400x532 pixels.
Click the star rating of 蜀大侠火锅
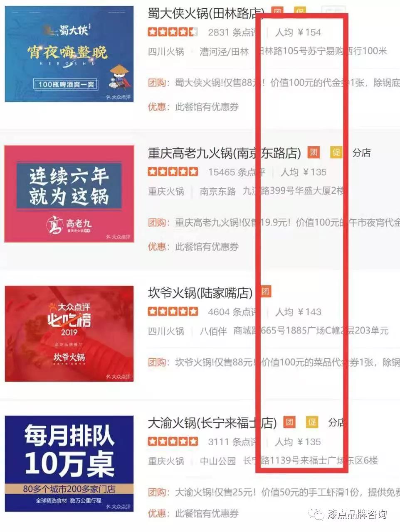173,32
